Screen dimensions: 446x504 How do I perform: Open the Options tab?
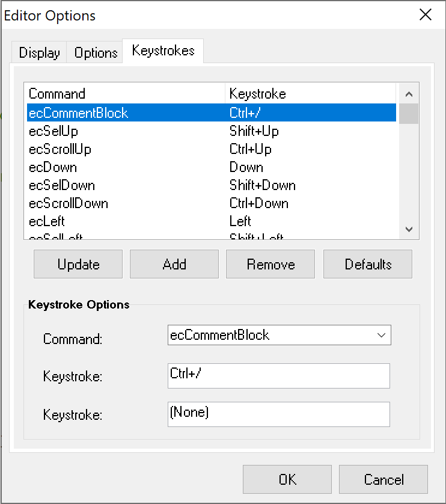[x=96, y=53]
